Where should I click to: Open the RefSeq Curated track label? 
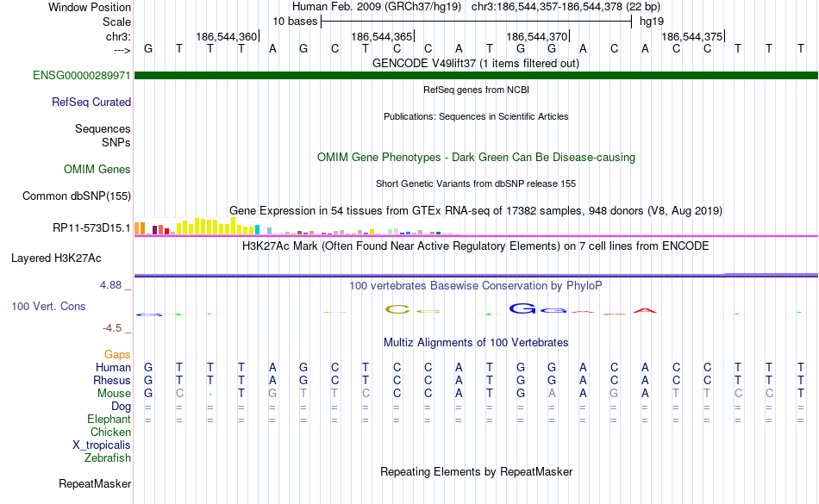(x=91, y=102)
